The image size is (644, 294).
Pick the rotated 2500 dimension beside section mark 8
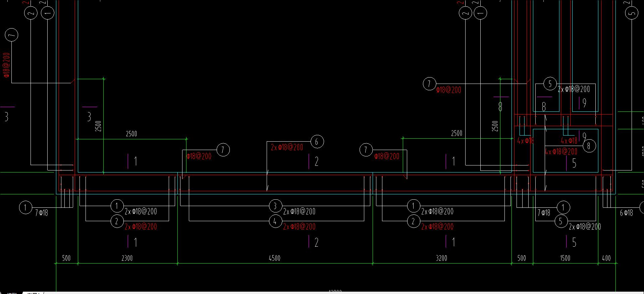[495, 126]
